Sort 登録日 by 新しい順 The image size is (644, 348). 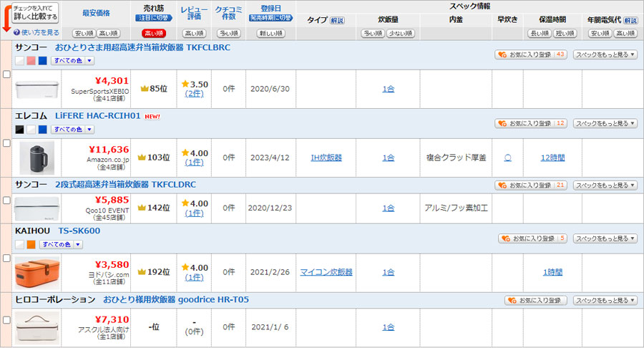pyautogui.click(x=270, y=33)
